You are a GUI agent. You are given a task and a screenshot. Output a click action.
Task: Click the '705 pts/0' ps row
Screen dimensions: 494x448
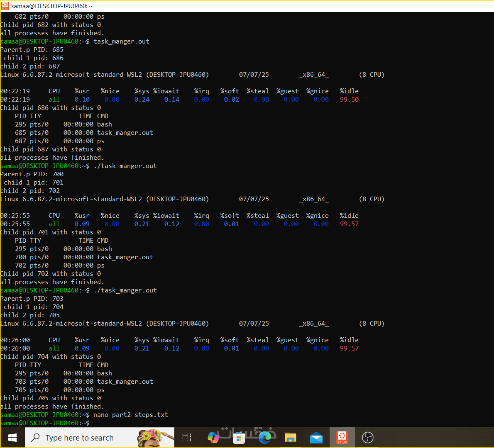tap(59, 390)
